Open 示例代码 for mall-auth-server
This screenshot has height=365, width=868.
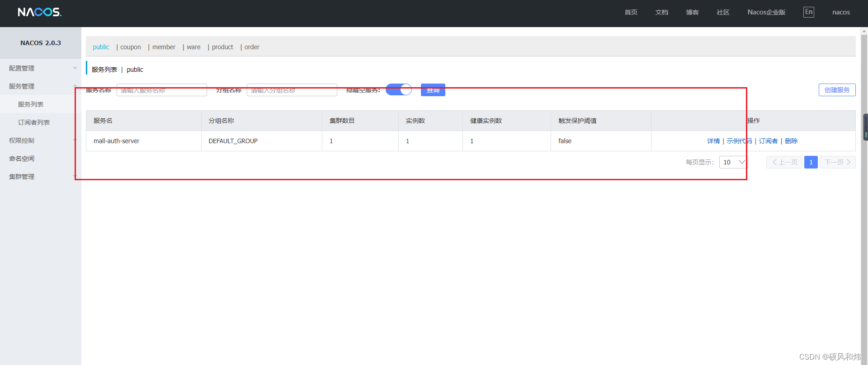(739, 141)
